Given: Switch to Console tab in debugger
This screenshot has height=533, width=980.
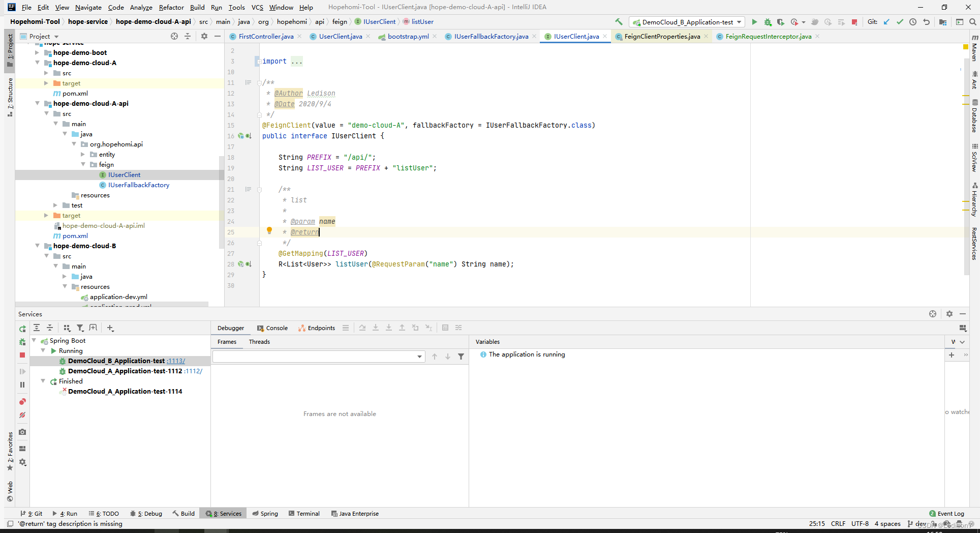Looking at the screenshot, I should click(x=272, y=328).
